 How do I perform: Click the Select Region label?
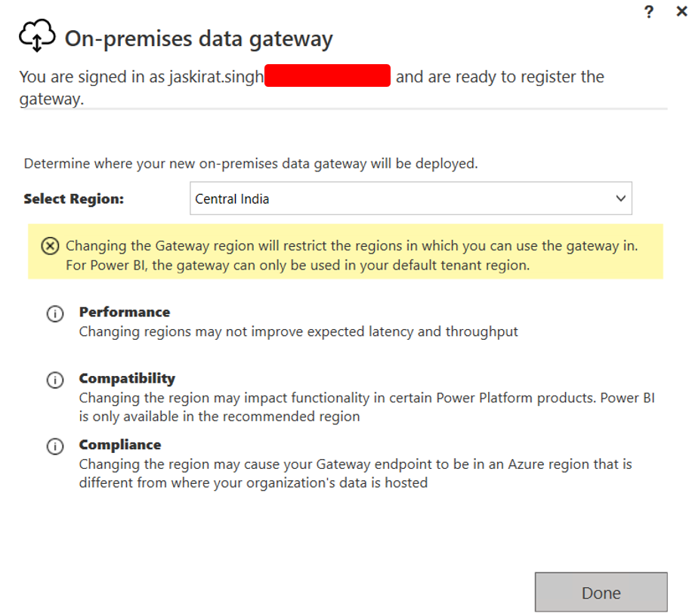click(x=74, y=199)
